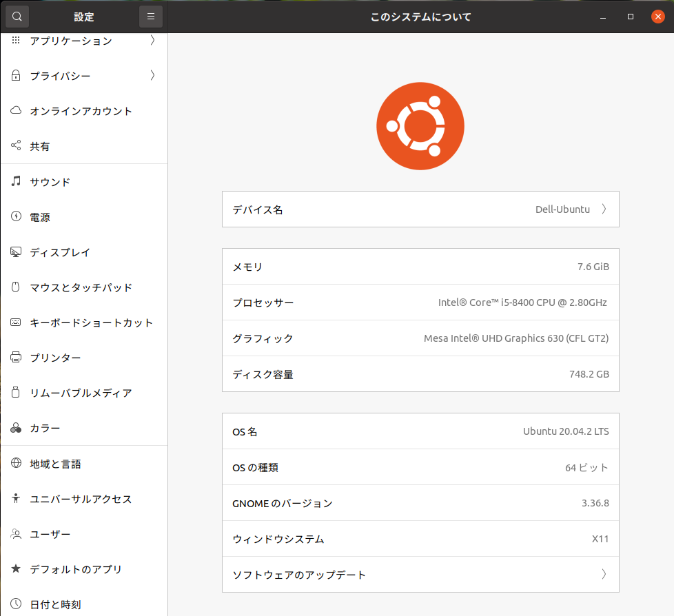The width and height of the screenshot is (674, 616).
Task: Click the Intel Core i5-8400 processor text
Action: [522, 302]
